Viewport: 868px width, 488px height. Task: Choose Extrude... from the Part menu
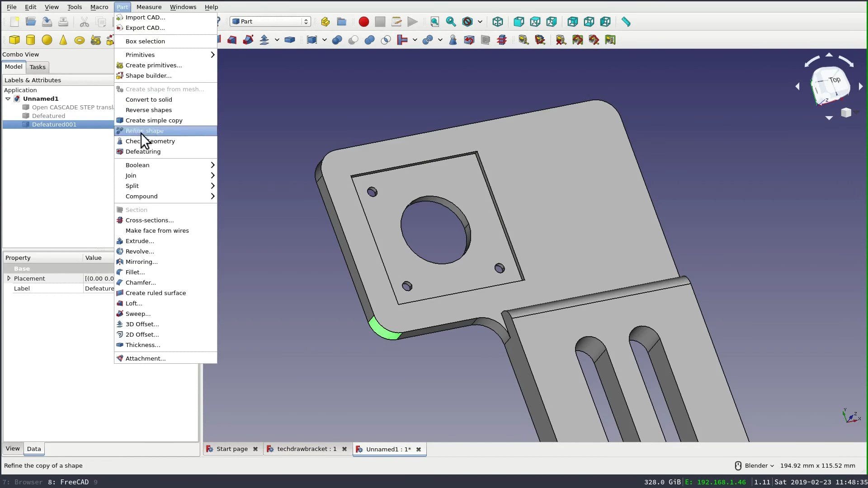pyautogui.click(x=165, y=241)
